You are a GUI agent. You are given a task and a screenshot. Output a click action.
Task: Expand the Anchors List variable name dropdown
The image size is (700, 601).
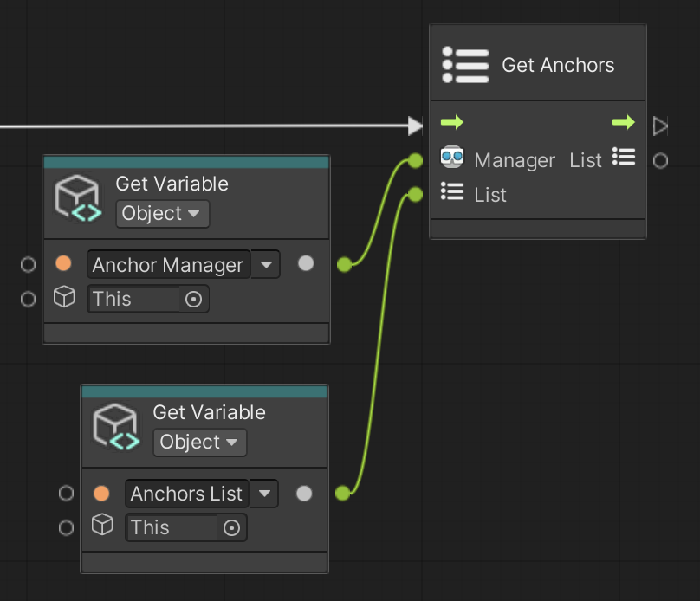click(x=264, y=494)
